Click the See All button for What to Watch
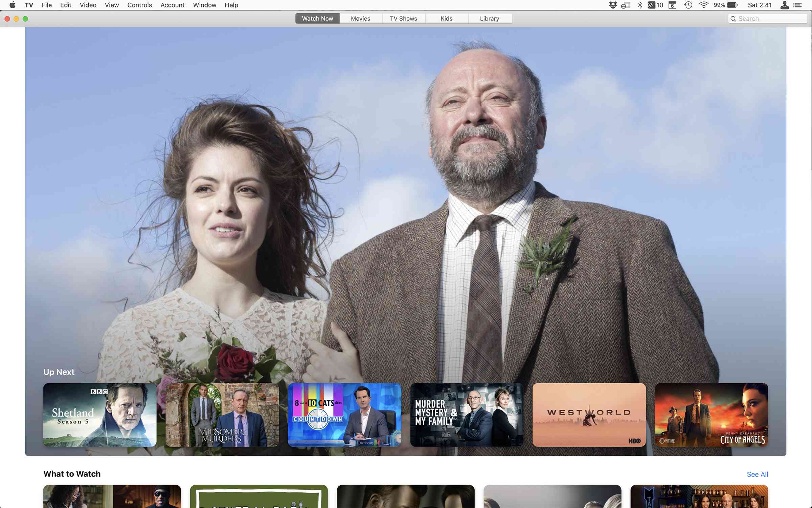The width and height of the screenshot is (812, 508). (757, 474)
